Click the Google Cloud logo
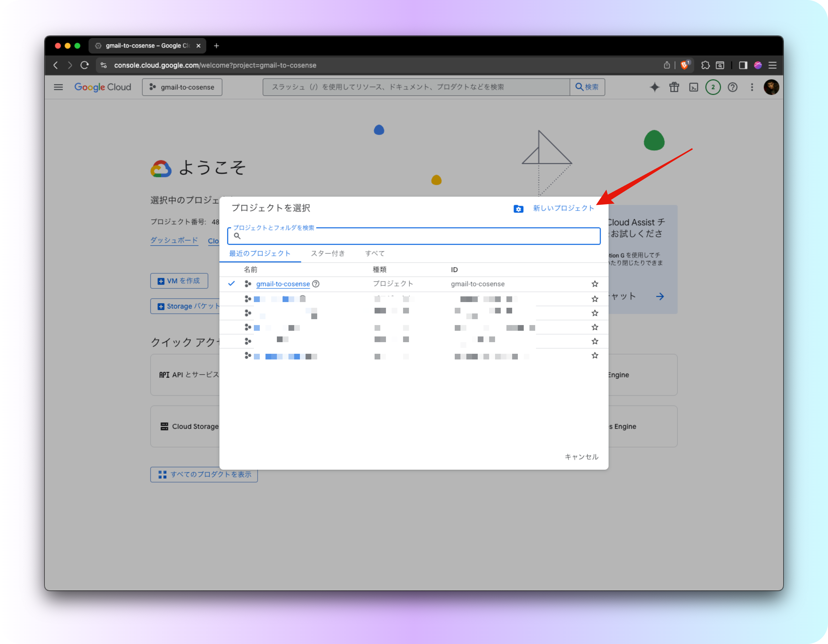This screenshot has height=644, width=828. point(103,87)
